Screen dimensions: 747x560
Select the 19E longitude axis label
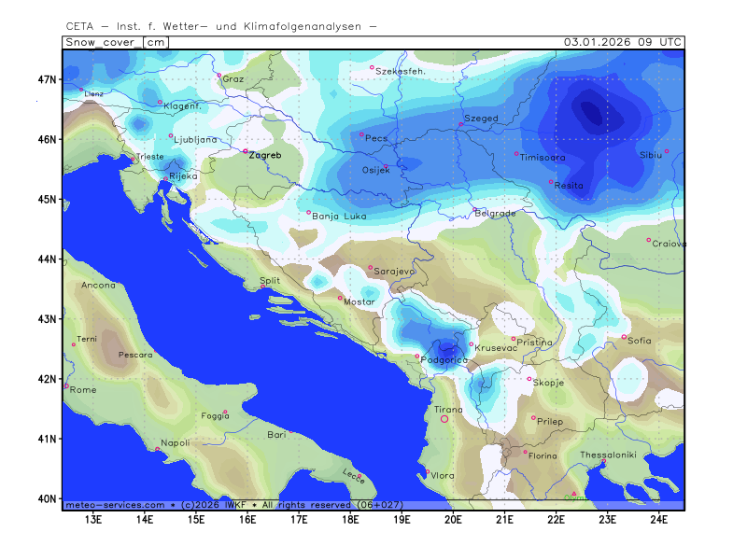point(402,519)
